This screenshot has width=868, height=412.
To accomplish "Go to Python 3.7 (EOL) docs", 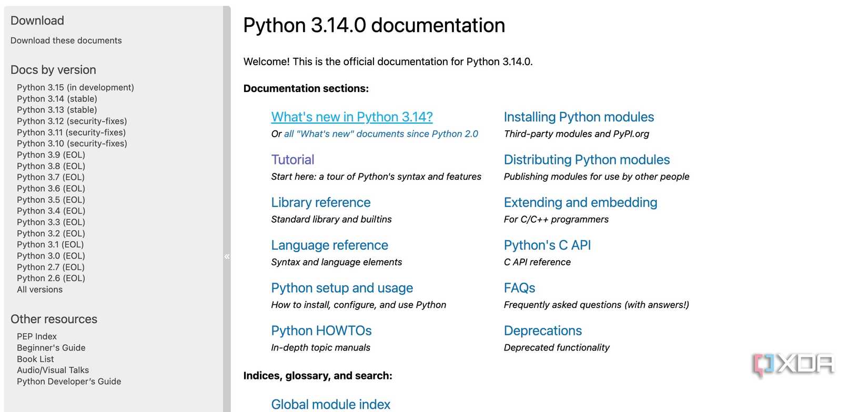I will click(51, 177).
